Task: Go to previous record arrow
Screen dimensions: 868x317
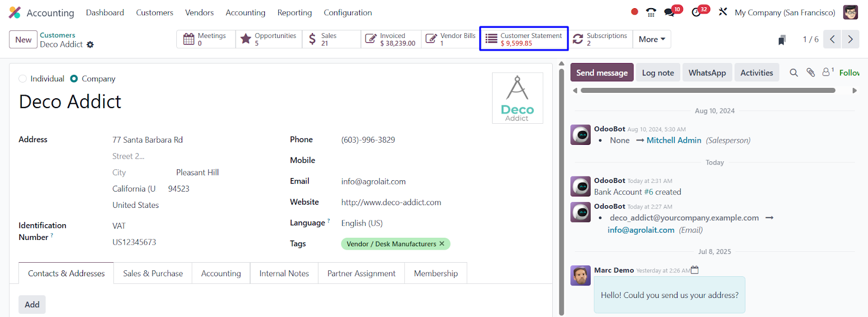Action: pos(832,39)
